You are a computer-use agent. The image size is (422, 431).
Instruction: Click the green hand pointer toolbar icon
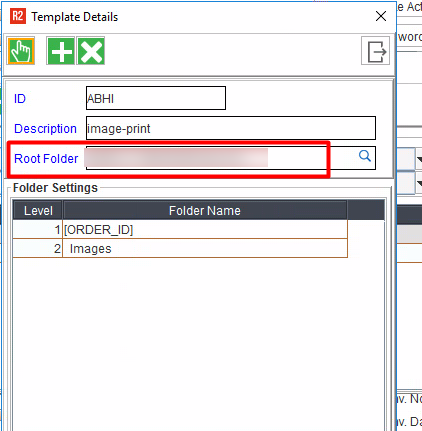coord(21,51)
